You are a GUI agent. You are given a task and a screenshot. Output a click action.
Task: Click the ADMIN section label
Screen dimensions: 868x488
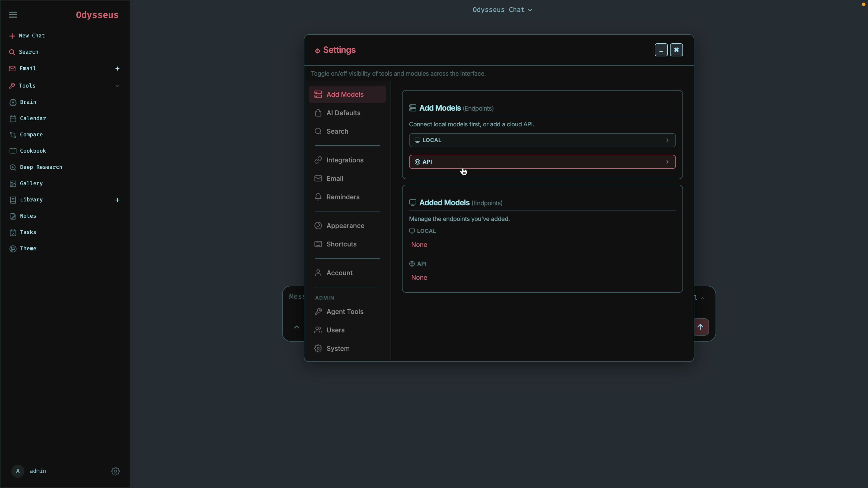324,298
